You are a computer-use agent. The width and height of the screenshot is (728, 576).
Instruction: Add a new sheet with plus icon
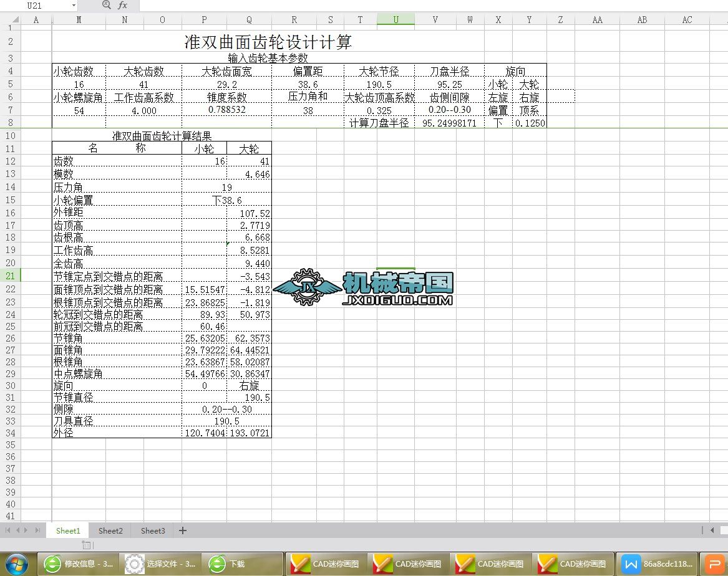tap(182, 530)
